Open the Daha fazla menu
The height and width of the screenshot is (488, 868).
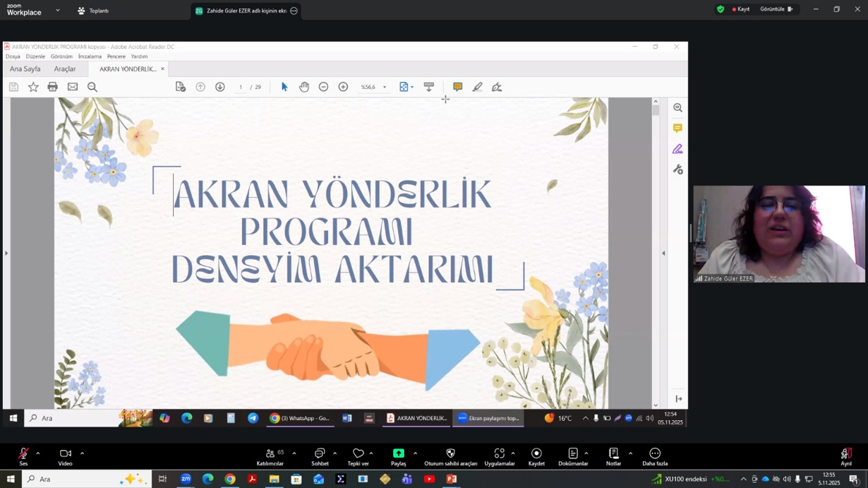[654, 456]
